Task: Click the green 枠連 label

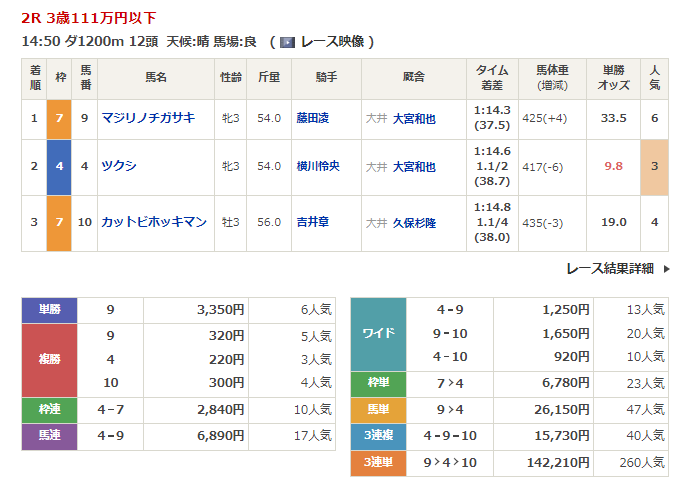Action: point(49,410)
